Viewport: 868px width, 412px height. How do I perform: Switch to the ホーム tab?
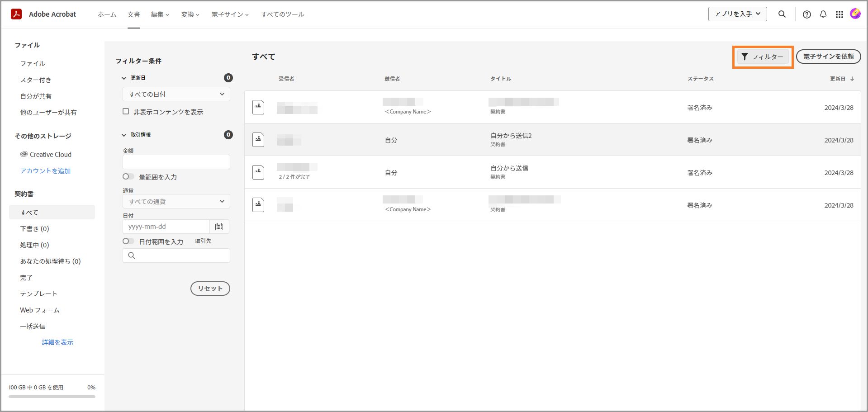point(106,14)
